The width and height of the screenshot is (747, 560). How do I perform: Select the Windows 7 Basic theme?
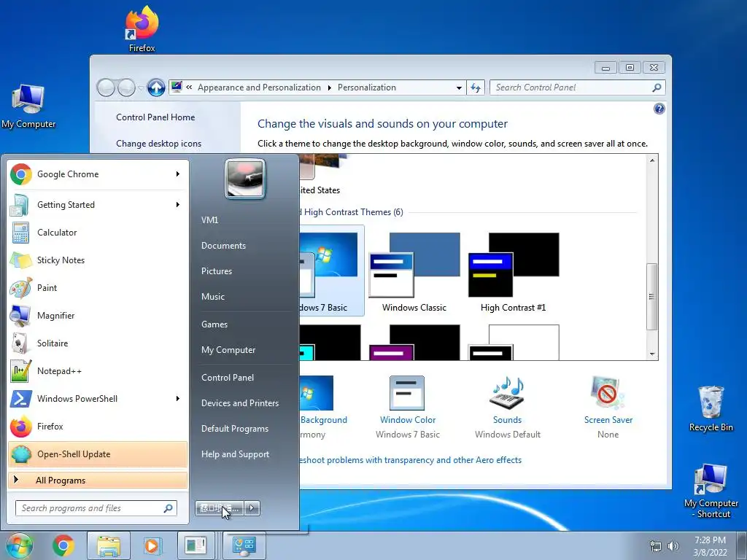click(x=332, y=272)
